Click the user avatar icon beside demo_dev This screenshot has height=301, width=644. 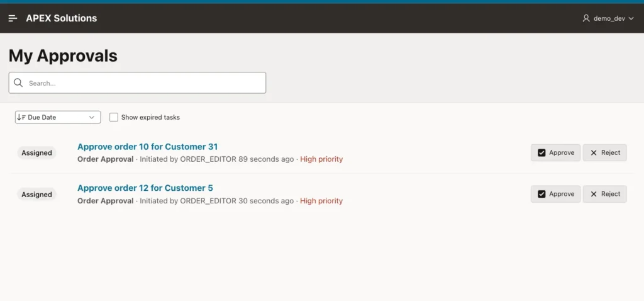[586, 18]
